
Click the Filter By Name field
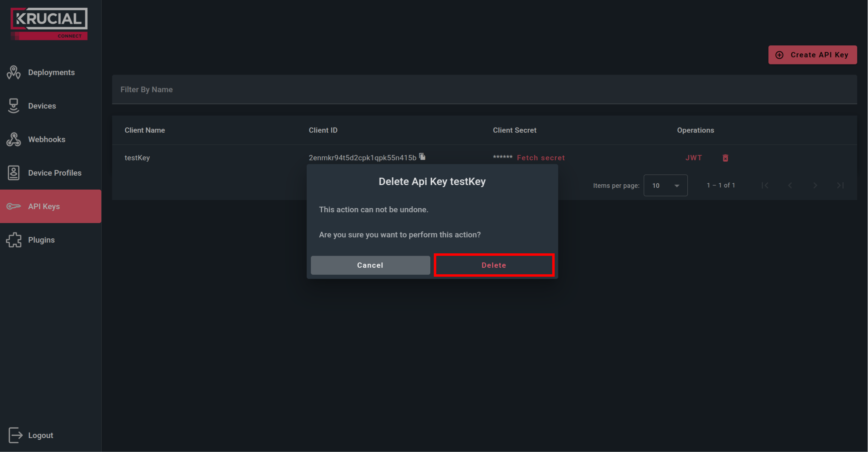484,90
